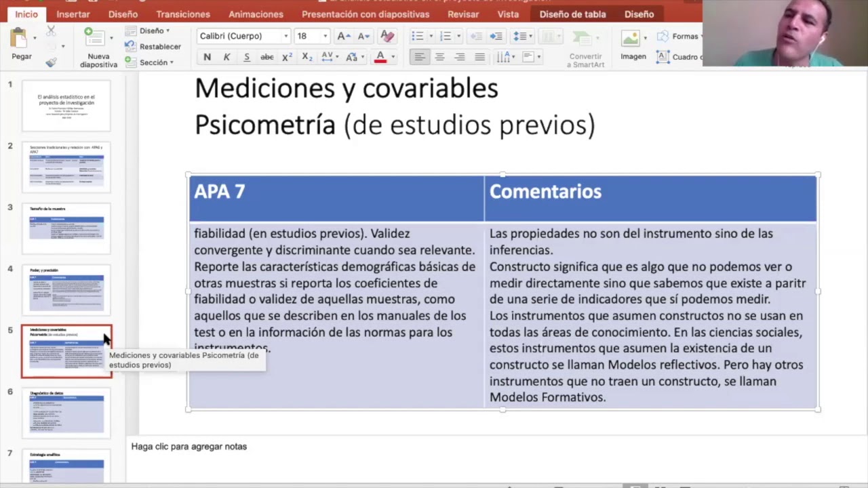868x488 pixels.
Task: Click the 'Comentarios' table header cell
Action: click(x=650, y=198)
